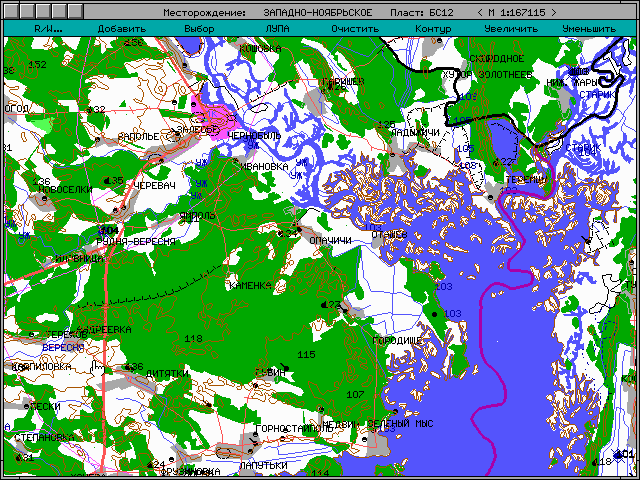Click the Добавить menu item
The width and height of the screenshot is (640, 480).
[x=121, y=29]
